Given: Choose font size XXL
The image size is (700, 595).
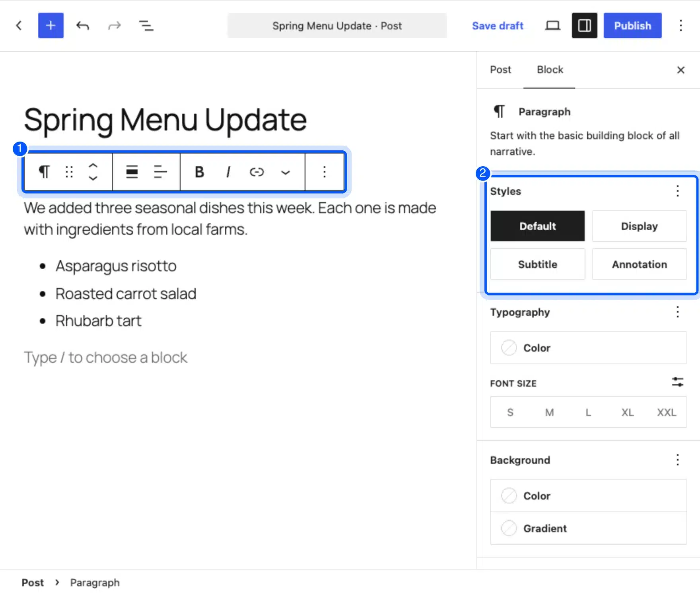Looking at the screenshot, I should 666,412.
